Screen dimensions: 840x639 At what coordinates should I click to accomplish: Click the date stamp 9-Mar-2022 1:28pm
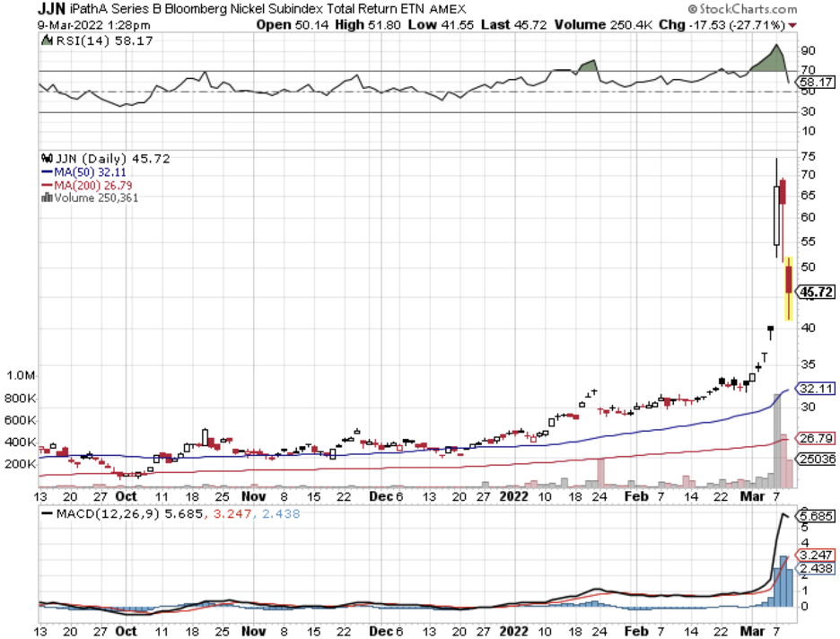coord(93,25)
